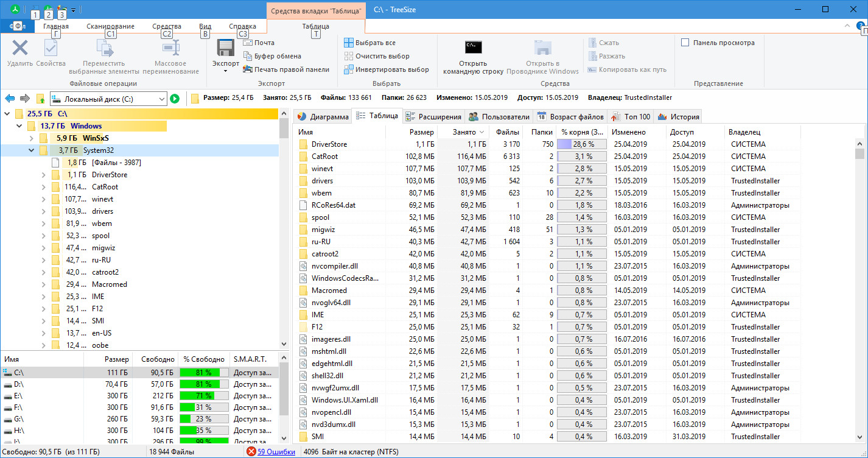Sort by the Owner column header
Image resolution: width=868 pixels, height=458 pixels.
pos(744,132)
